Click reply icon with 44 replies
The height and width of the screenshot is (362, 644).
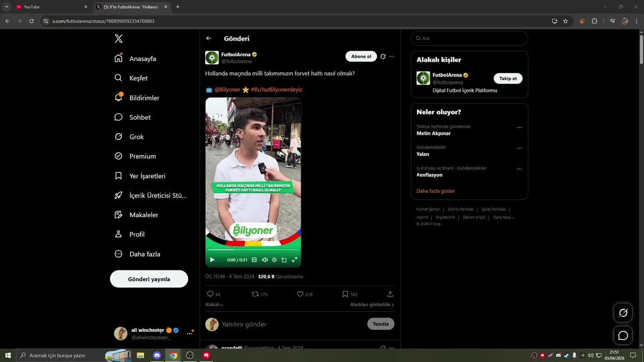click(x=210, y=294)
